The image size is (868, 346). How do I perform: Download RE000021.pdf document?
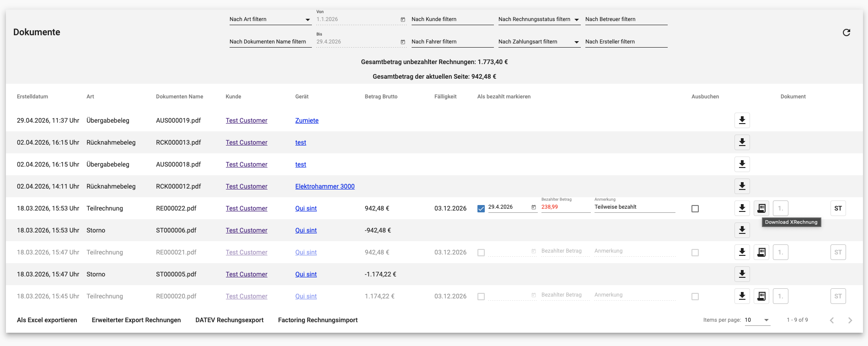(x=742, y=252)
